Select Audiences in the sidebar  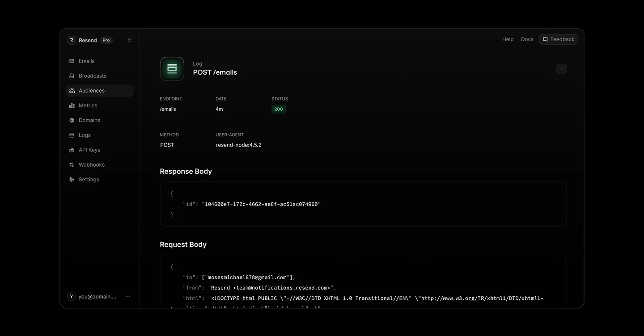[x=100, y=91]
